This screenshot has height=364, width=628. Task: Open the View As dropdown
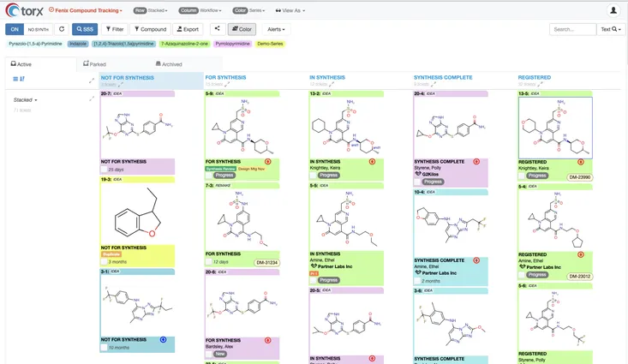click(x=290, y=10)
